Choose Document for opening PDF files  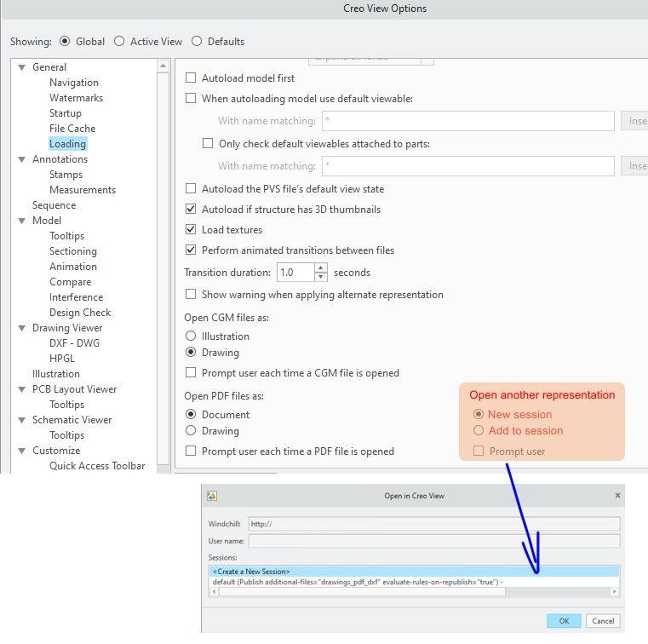tap(191, 414)
